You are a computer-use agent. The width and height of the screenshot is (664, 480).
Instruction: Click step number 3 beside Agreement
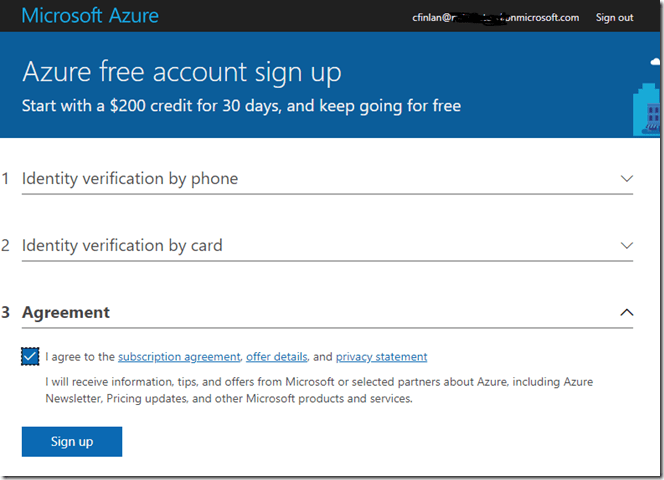[6, 312]
